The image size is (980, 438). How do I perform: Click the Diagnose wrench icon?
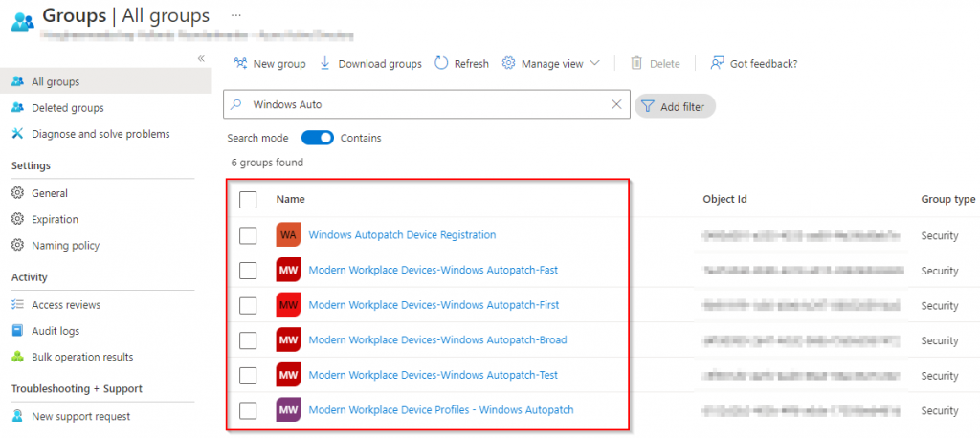point(17,134)
